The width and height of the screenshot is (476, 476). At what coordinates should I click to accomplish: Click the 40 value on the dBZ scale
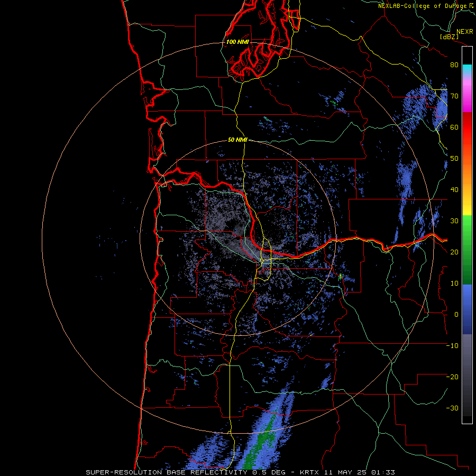(x=454, y=190)
